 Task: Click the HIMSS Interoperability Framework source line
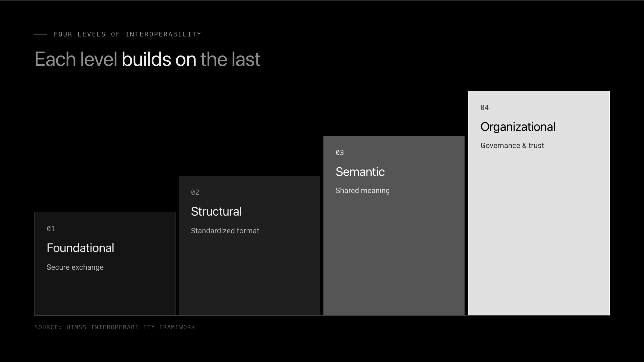click(x=115, y=327)
